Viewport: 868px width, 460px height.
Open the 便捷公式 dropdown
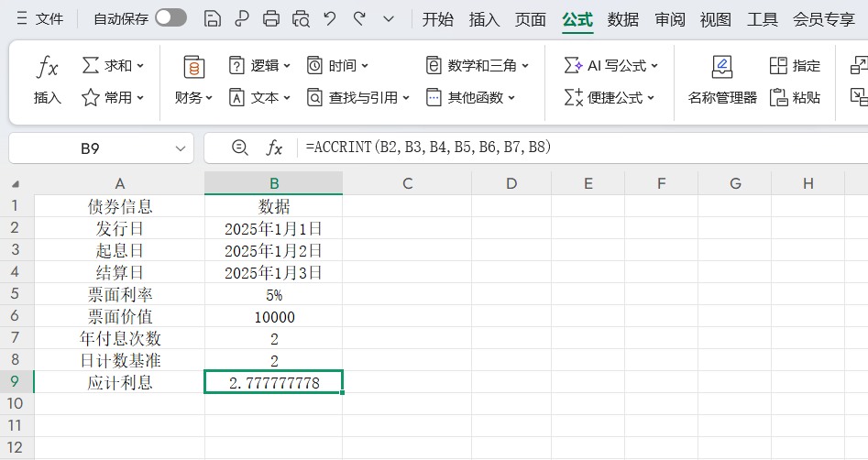click(609, 98)
